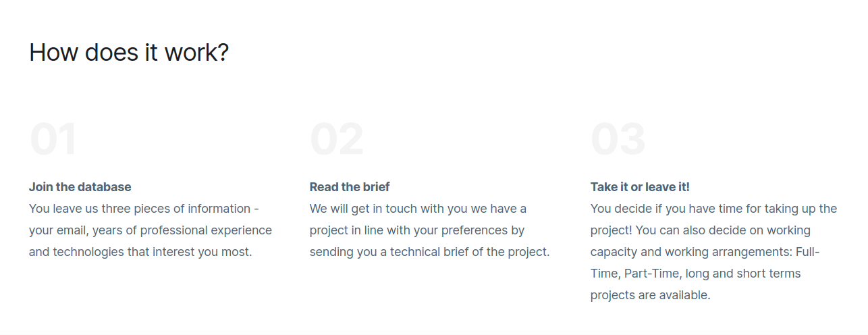Click the line "and technologies that interest you most."
The width and height of the screenshot is (868, 335).
(x=140, y=252)
